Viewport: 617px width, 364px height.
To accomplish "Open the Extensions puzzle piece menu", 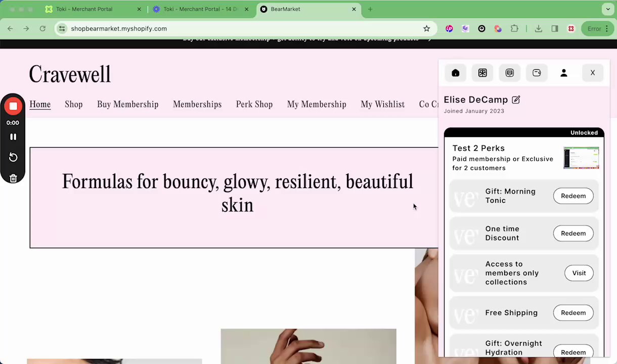I will (x=514, y=29).
